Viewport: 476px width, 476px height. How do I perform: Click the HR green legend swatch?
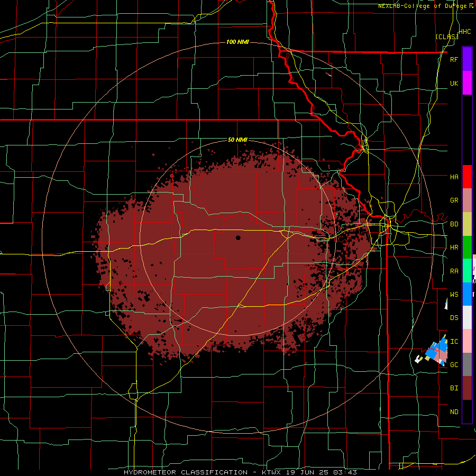click(x=467, y=248)
